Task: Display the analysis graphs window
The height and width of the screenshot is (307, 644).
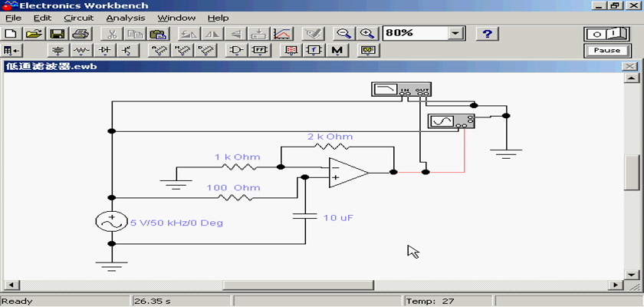Action: tap(282, 34)
